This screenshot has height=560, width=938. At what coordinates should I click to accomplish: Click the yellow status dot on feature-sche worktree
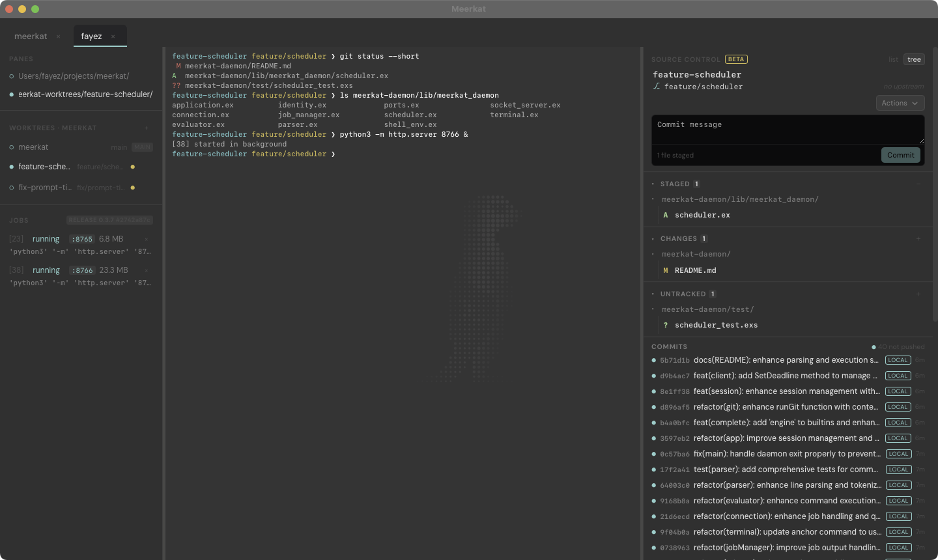(x=133, y=167)
